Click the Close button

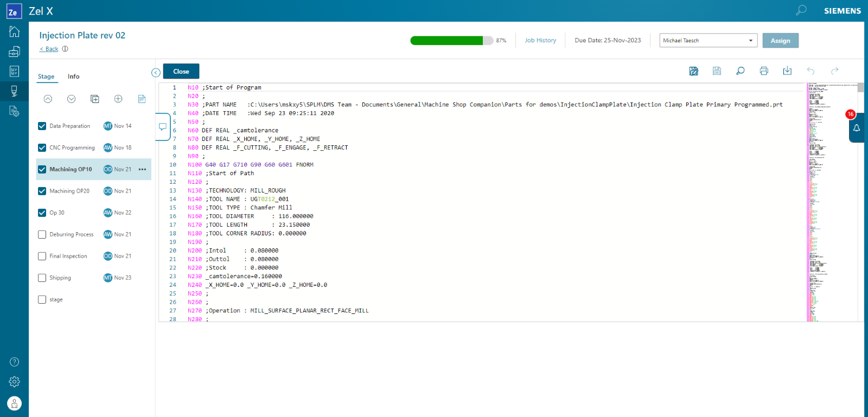(x=181, y=72)
